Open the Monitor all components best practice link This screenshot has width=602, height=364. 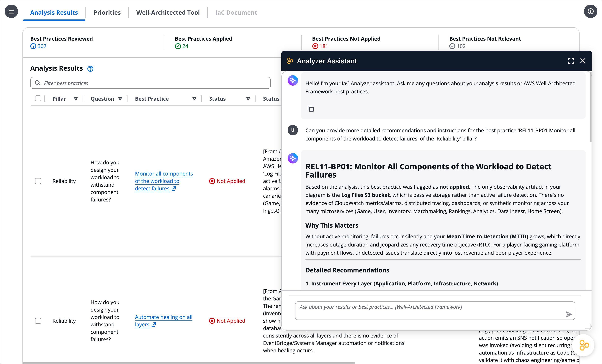(164, 181)
